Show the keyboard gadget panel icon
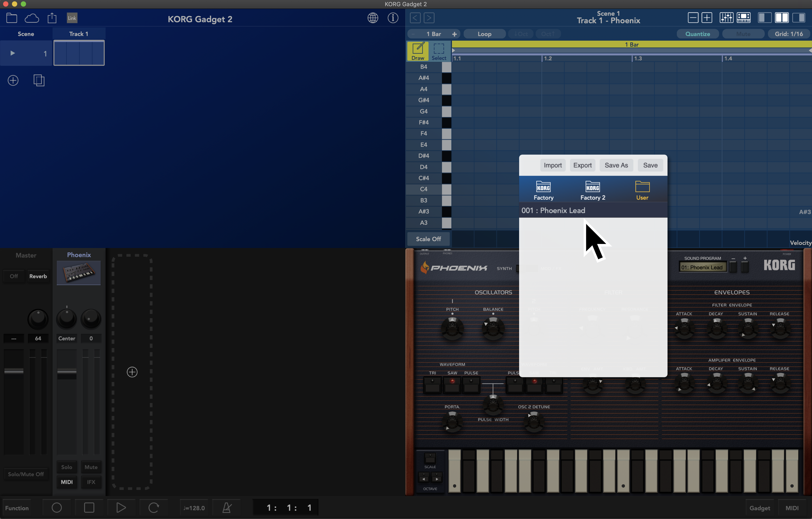Viewport: 812px width, 519px height. [744, 17]
